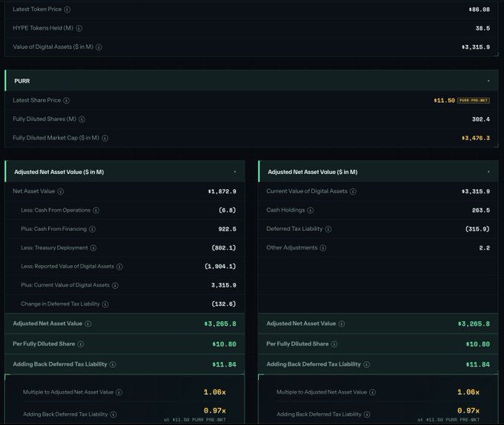Collapse the PURR section via its header dot
504x425 pixels.
[x=488, y=81]
